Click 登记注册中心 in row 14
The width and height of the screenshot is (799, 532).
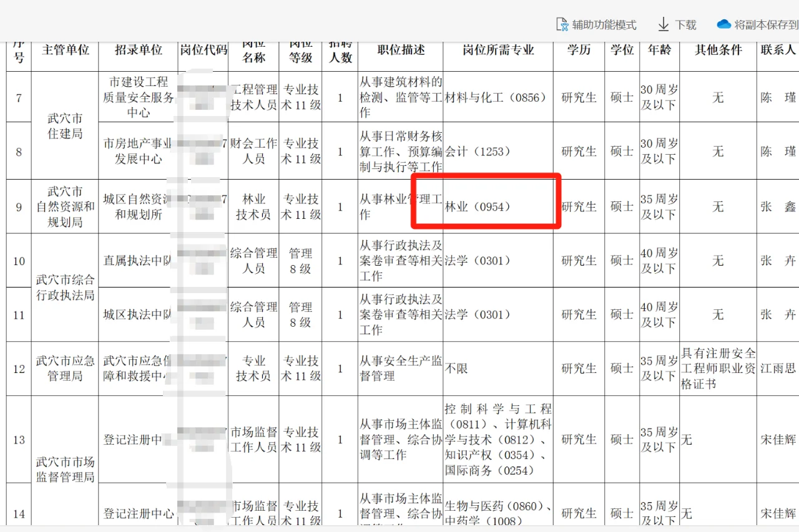138,513
